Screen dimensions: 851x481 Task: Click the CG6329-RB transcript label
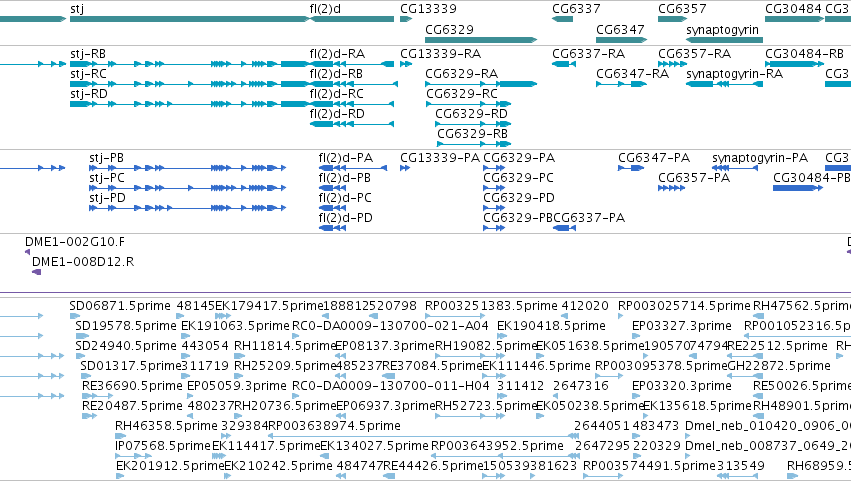click(472, 134)
